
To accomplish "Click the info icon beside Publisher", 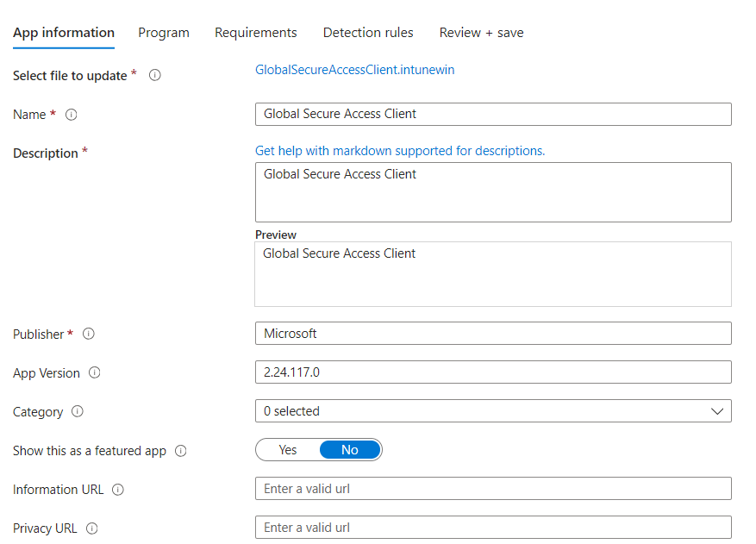I will coord(88,334).
